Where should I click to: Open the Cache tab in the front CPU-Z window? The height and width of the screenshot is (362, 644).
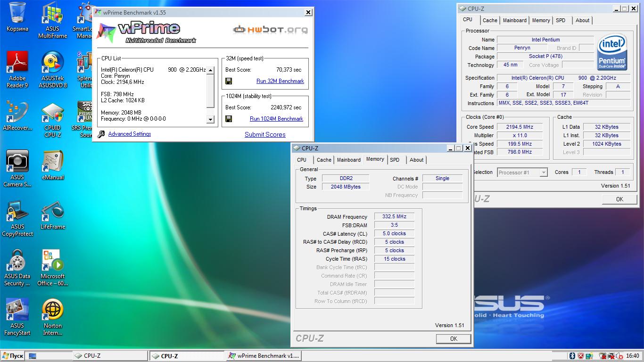pos(324,160)
